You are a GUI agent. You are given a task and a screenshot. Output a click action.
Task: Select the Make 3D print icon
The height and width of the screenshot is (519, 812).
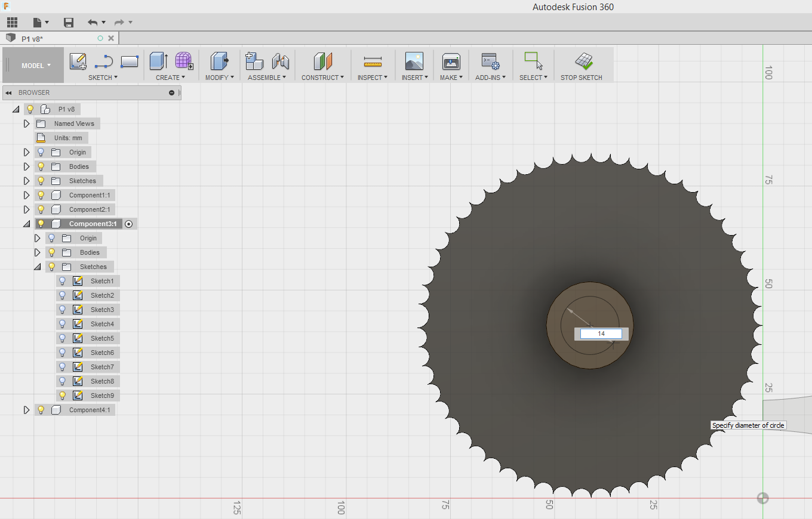pyautogui.click(x=451, y=61)
